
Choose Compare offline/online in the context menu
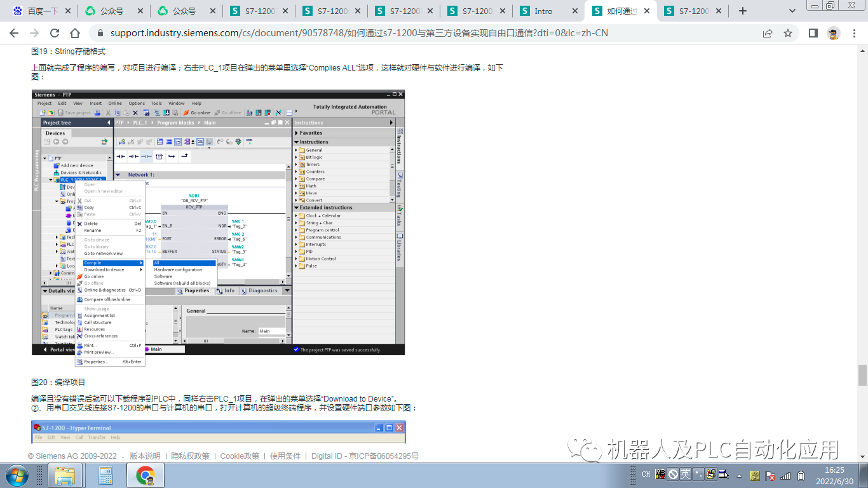click(x=110, y=299)
